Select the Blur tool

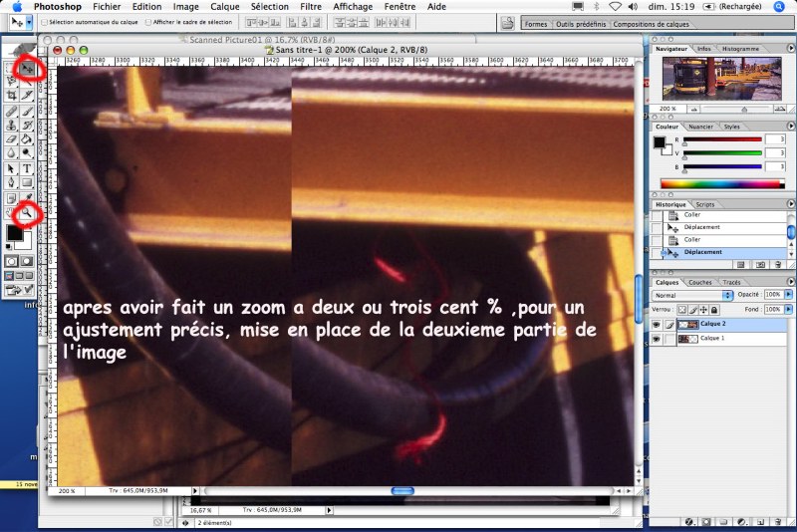point(11,152)
